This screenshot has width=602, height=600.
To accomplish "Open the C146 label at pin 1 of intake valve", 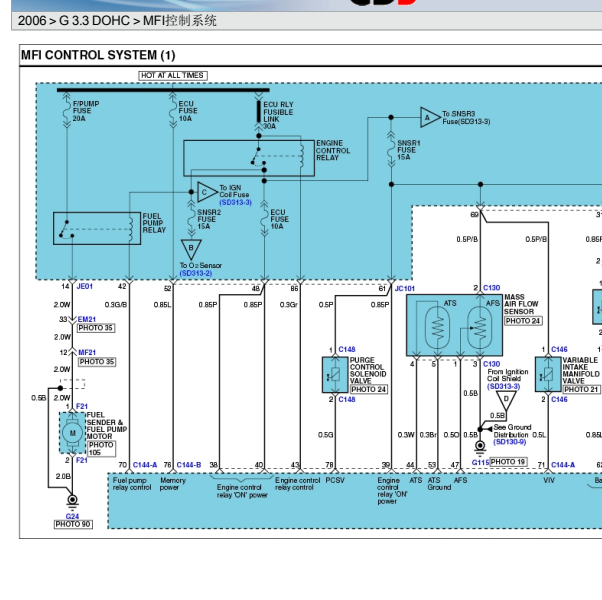I will tap(559, 349).
